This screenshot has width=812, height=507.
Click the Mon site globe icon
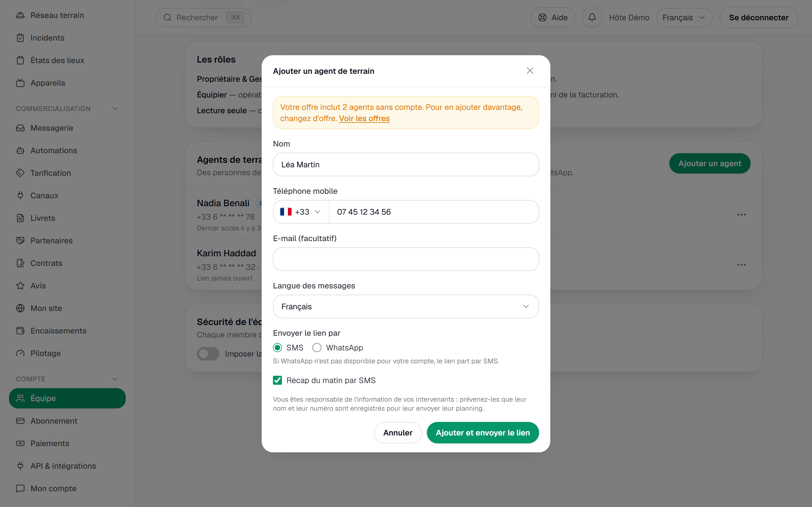click(x=21, y=308)
